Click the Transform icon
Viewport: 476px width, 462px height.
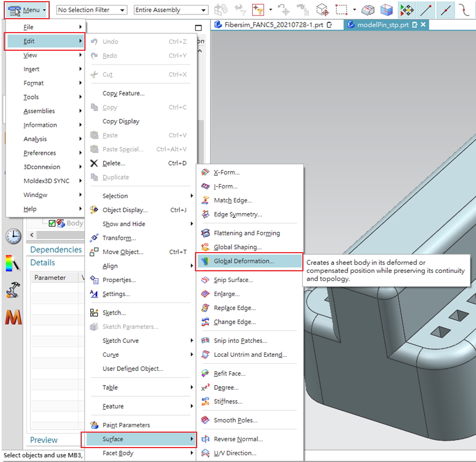[x=94, y=238]
